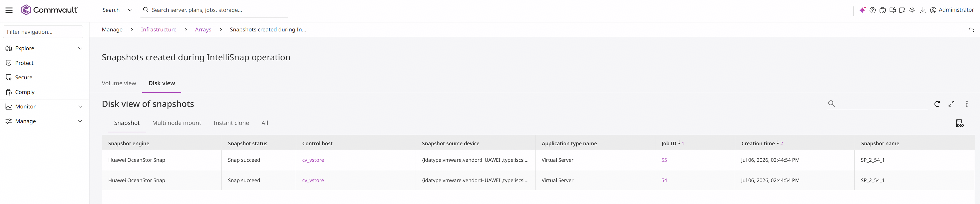Click creation time cell in job 55 row
This screenshot has height=204, width=980.
(x=770, y=160)
